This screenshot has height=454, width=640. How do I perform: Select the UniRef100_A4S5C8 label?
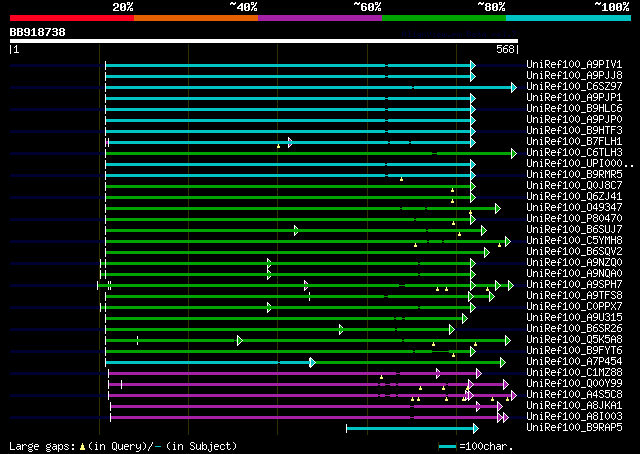(x=574, y=395)
